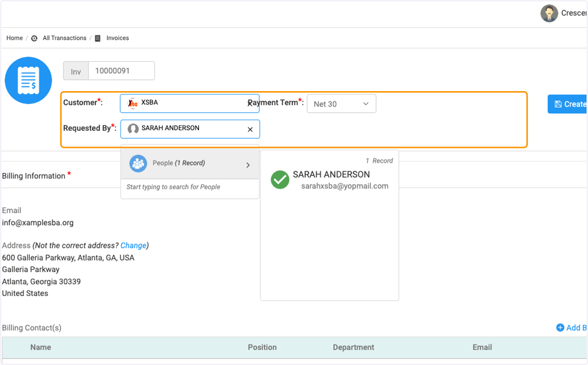Click the Billing Information heading

coord(34,176)
